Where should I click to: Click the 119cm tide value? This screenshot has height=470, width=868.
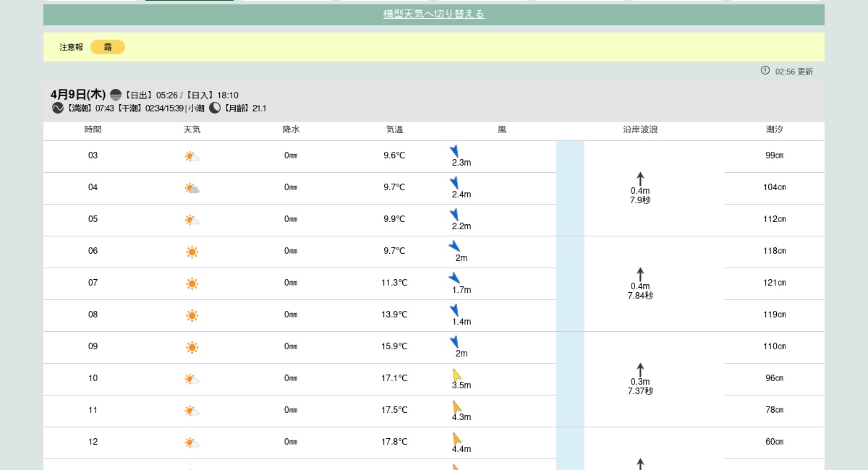click(x=775, y=315)
